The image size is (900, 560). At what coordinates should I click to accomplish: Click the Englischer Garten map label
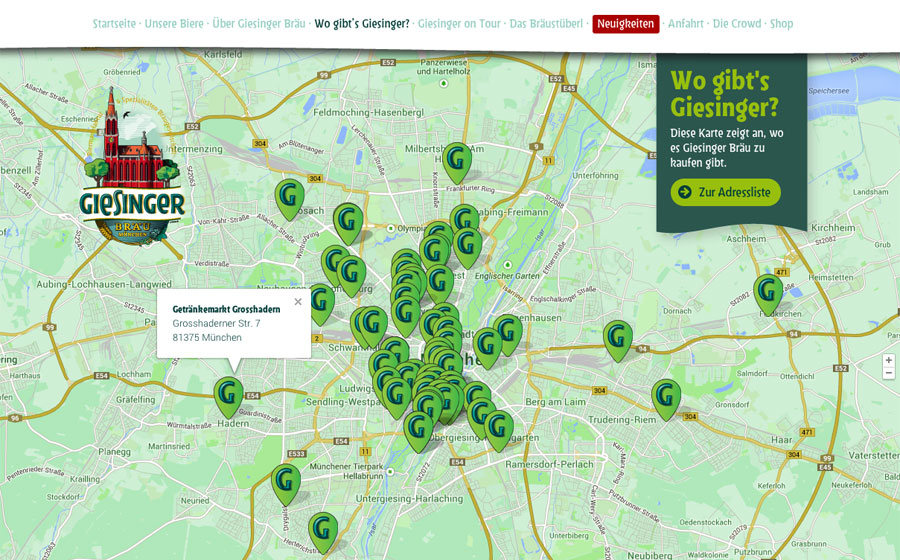507,276
